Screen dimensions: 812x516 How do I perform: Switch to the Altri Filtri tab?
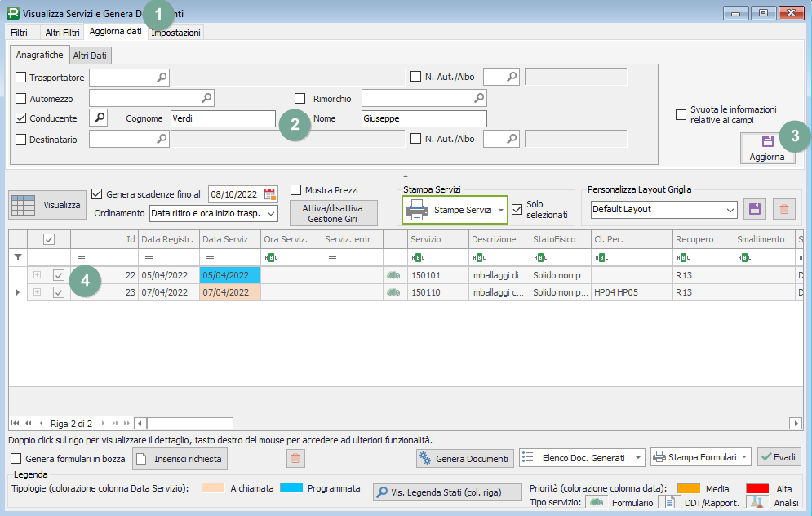(62, 33)
